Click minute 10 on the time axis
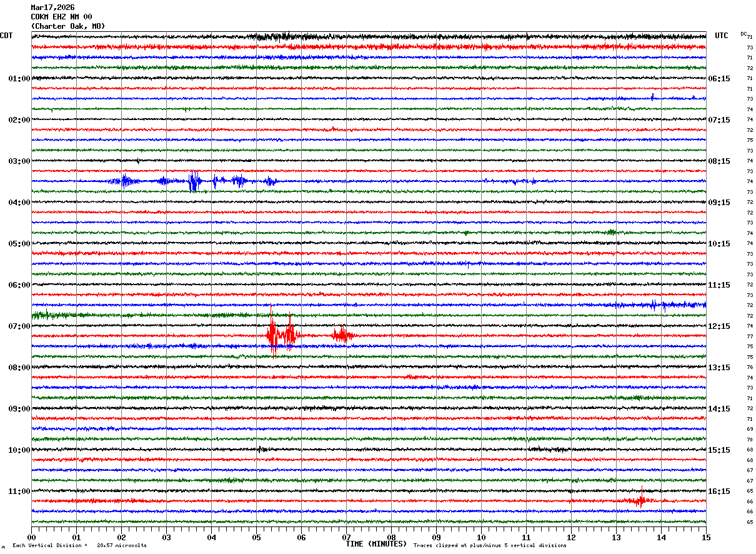The width and height of the screenshot is (756, 554). (481, 537)
